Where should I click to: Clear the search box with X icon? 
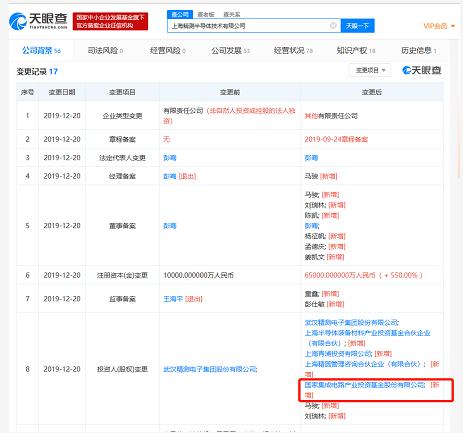(x=333, y=26)
